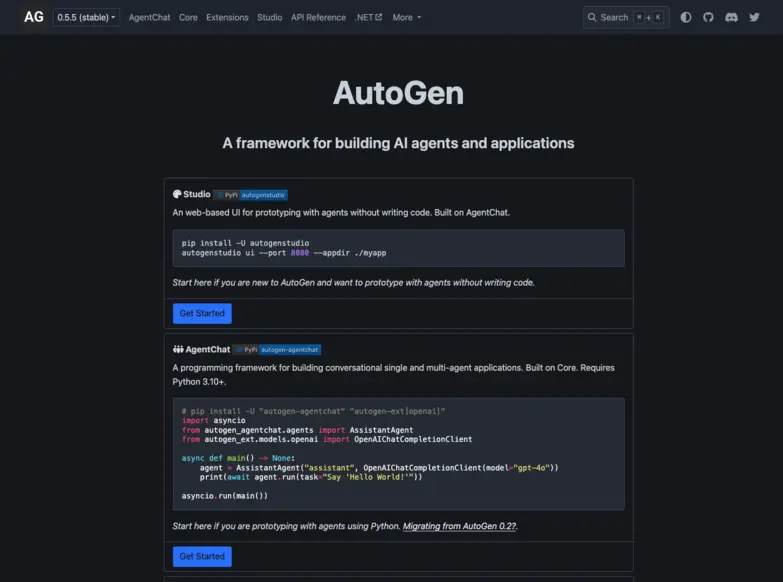Open the Extensions navigation item

(227, 17)
